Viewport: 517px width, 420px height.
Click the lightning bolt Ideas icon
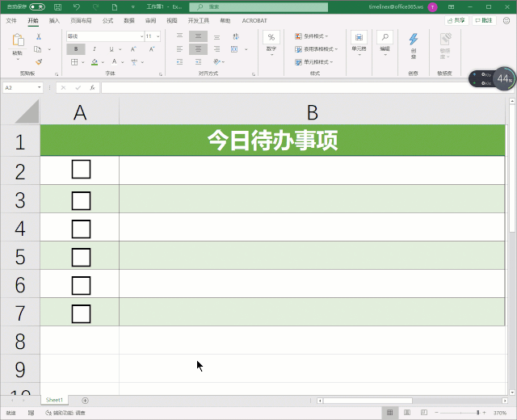pyautogui.click(x=414, y=40)
